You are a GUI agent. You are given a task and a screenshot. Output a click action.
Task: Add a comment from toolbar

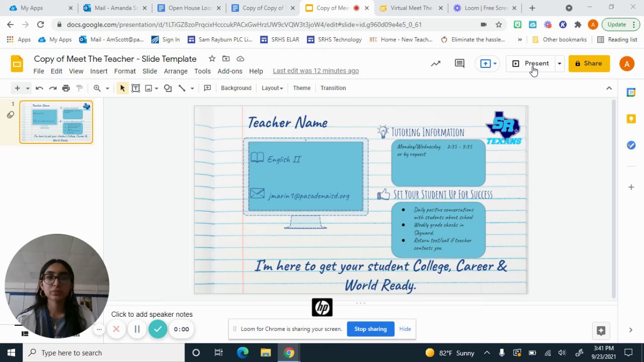coord(207,88)
